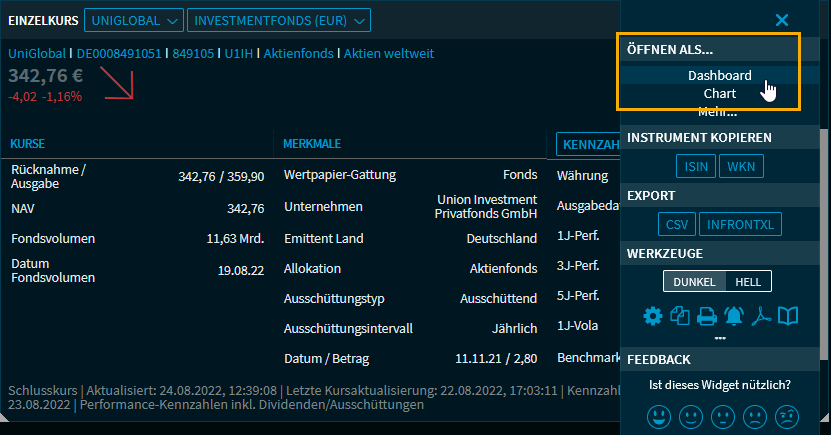Set an alert with bell icon
Screen dimensions: 831x435
734,317
